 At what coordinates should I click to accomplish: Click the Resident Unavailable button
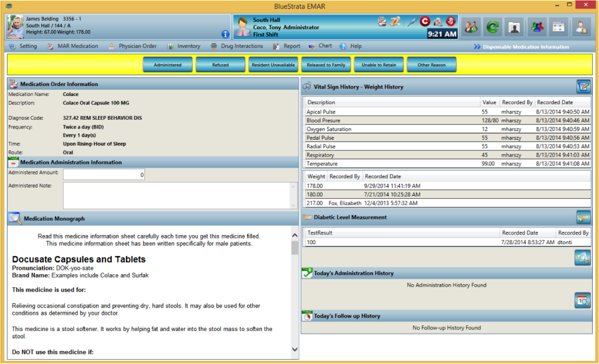click(273, 64)
